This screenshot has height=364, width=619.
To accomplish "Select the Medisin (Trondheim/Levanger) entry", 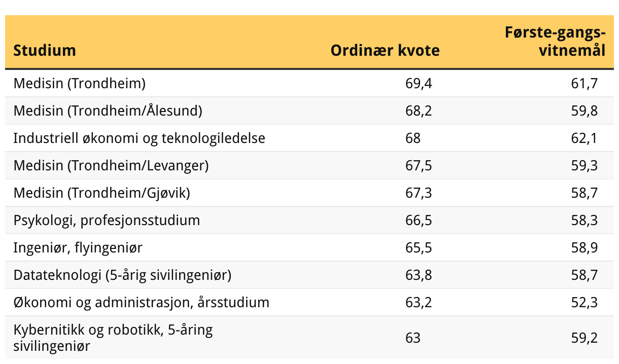I will tap(111, 165).
